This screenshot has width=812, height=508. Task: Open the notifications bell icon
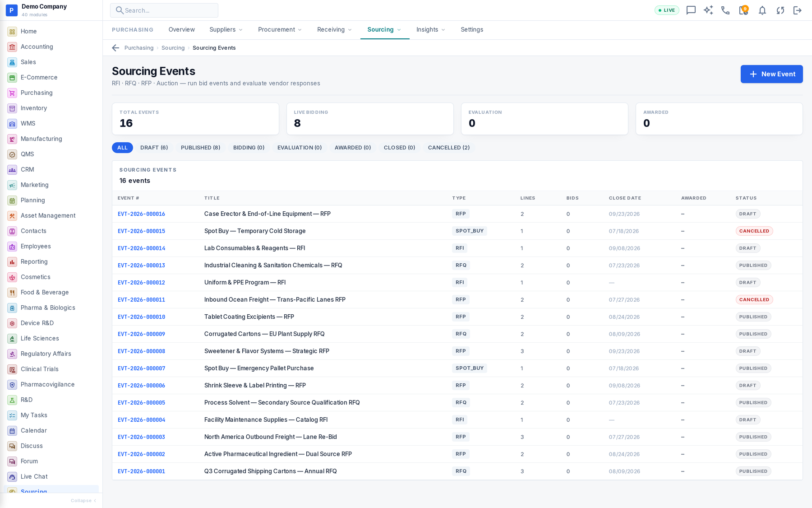pos(762,10)
